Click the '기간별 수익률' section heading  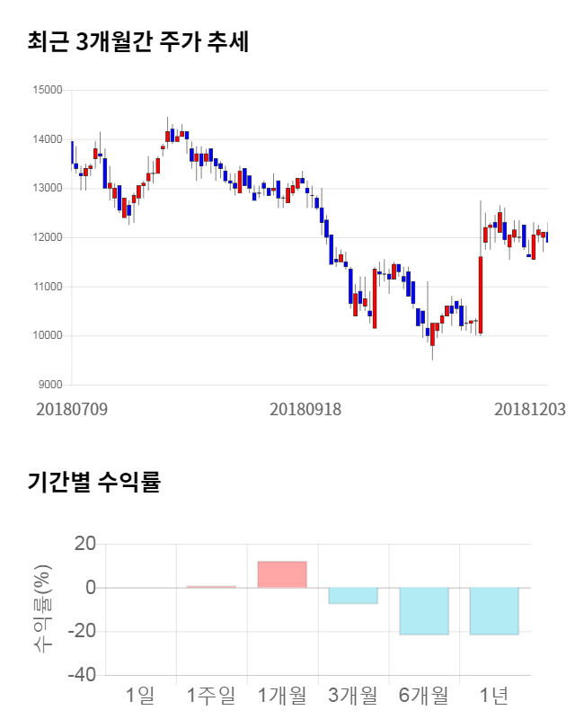pyautogui.click(x=93, y=483)
